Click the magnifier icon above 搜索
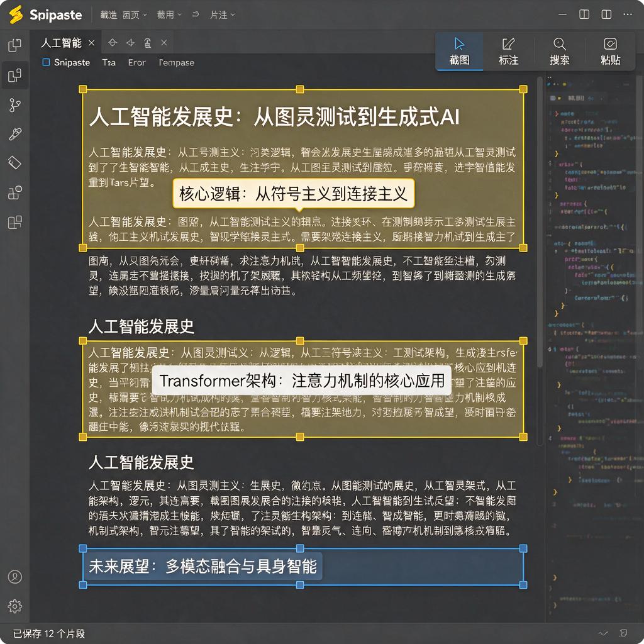This screenshot has height=644, width=644. click(559, 43)
